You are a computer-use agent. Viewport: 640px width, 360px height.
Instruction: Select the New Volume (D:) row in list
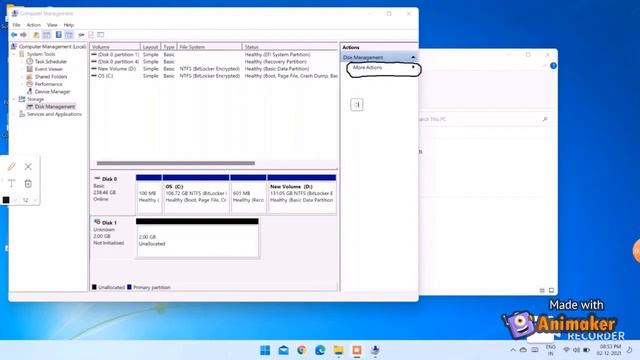click(x=214, y=69)
